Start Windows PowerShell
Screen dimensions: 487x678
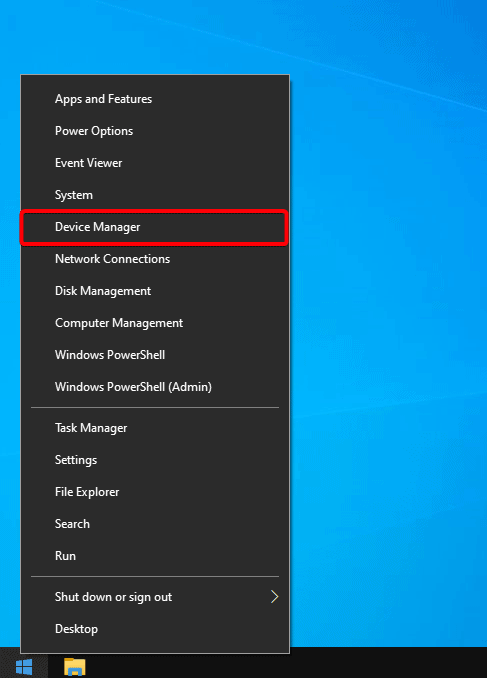[x=155, y=355]
